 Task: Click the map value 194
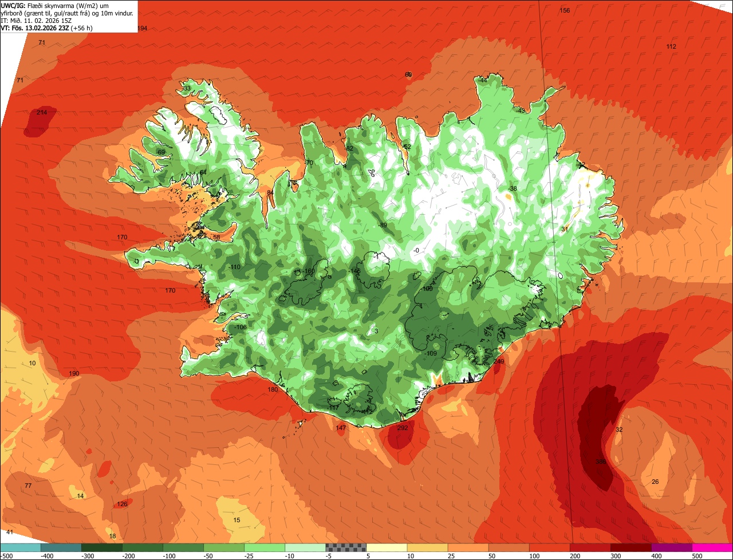142,29
